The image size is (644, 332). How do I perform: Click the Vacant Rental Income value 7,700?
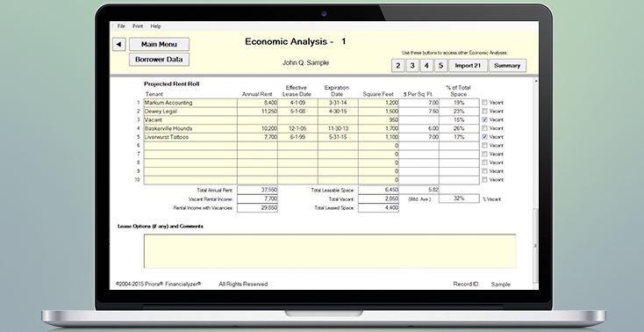click(258, 198)
